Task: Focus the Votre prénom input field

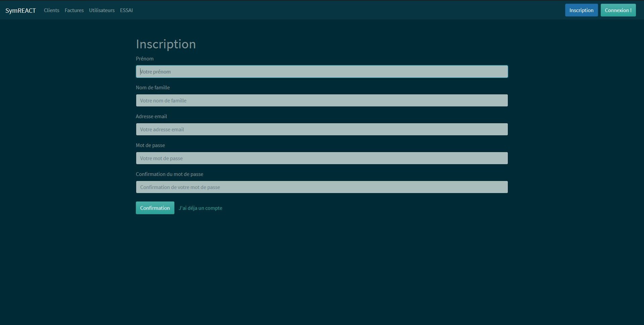Action: point(322,72)
